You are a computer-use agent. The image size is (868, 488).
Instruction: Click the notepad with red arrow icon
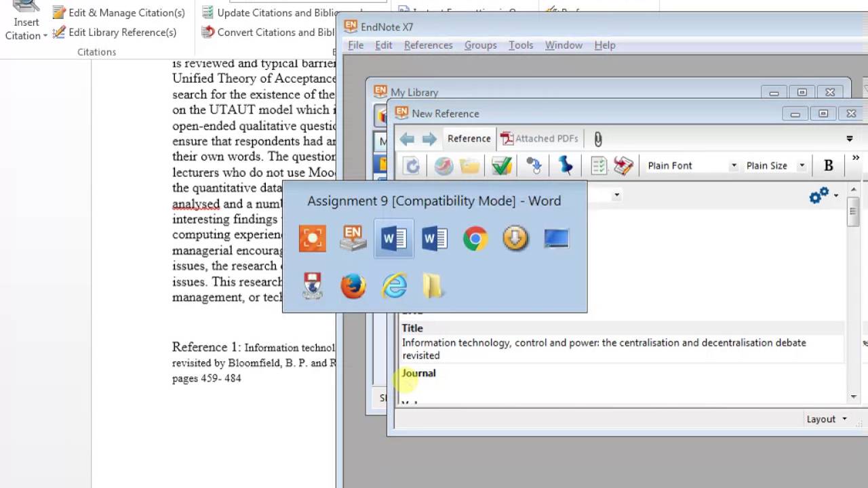(623, 165)
